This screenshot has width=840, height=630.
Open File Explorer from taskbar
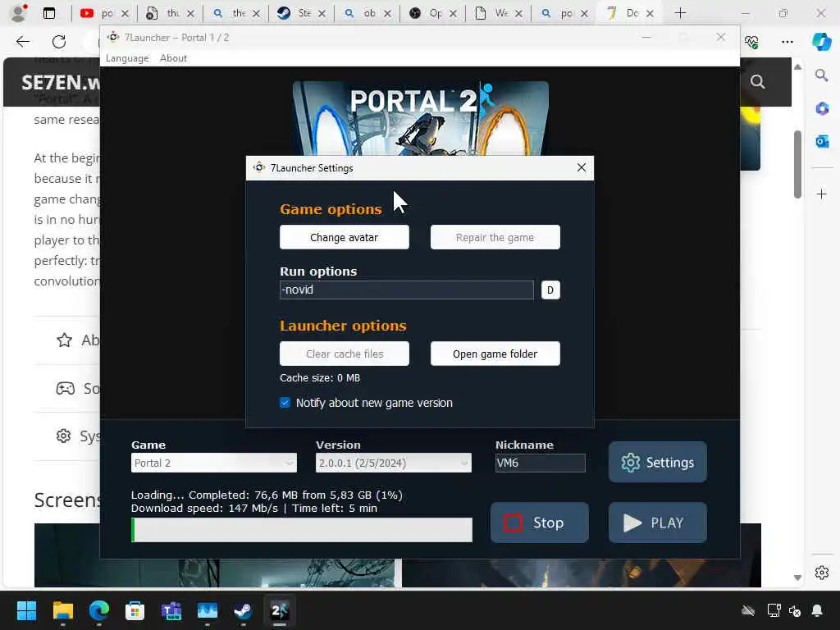[62, 610]
